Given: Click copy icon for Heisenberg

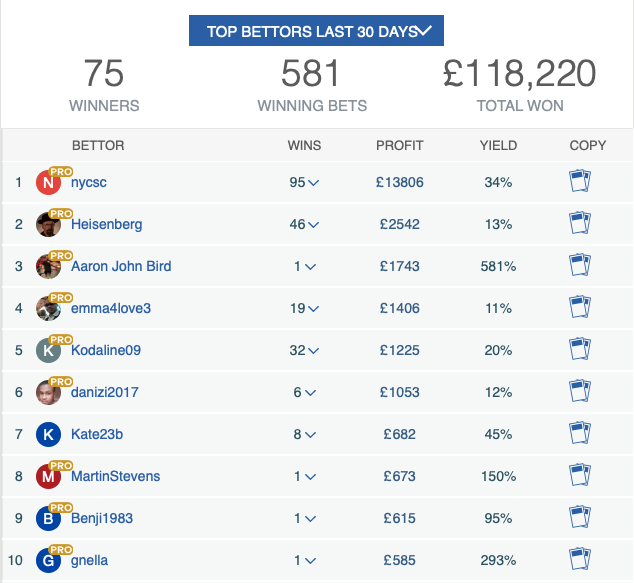Looking at the screenshot, I should tap(580, 223).
